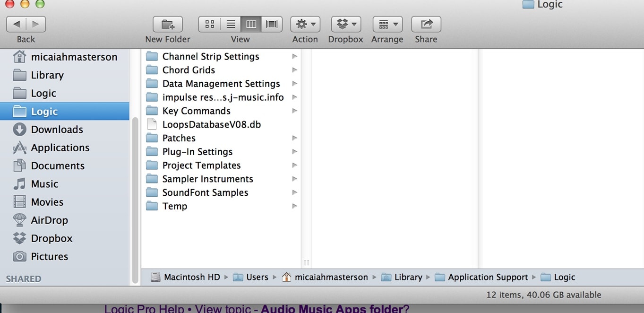644x313 pixels.
Task: Select the Patches folder
Action: 221,138
